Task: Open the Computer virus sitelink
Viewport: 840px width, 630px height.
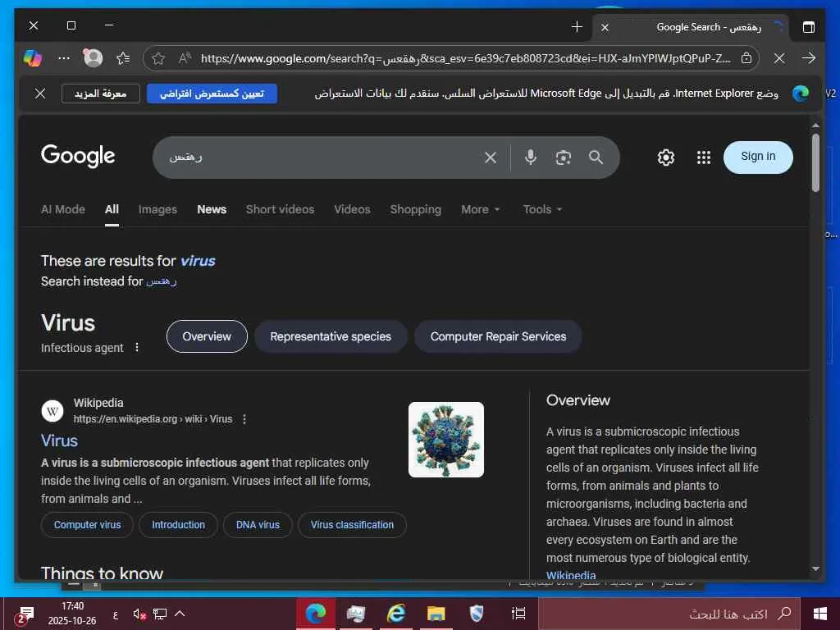Action: point(87,525)
